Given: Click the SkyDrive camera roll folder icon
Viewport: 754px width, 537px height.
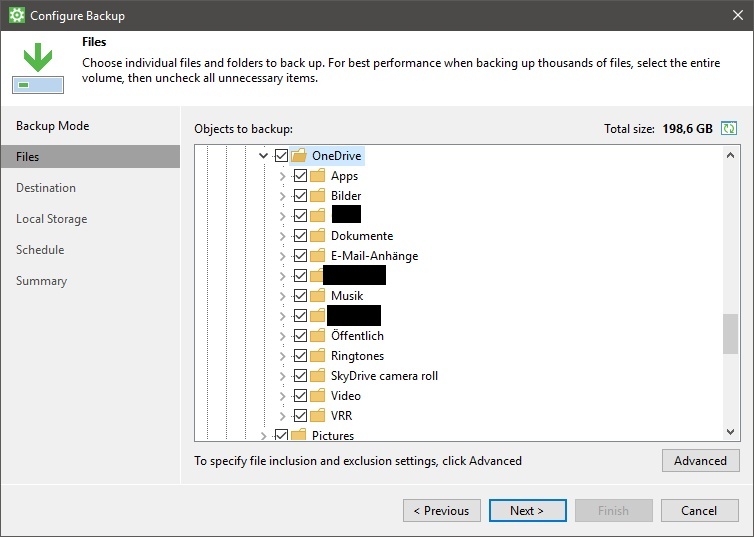Looking at the screenshot, I should tap(317, 375).
